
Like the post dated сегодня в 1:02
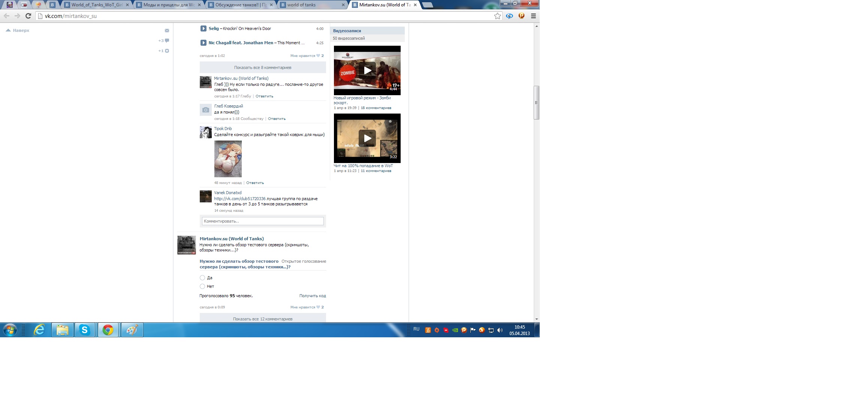[x=307, y=55]
